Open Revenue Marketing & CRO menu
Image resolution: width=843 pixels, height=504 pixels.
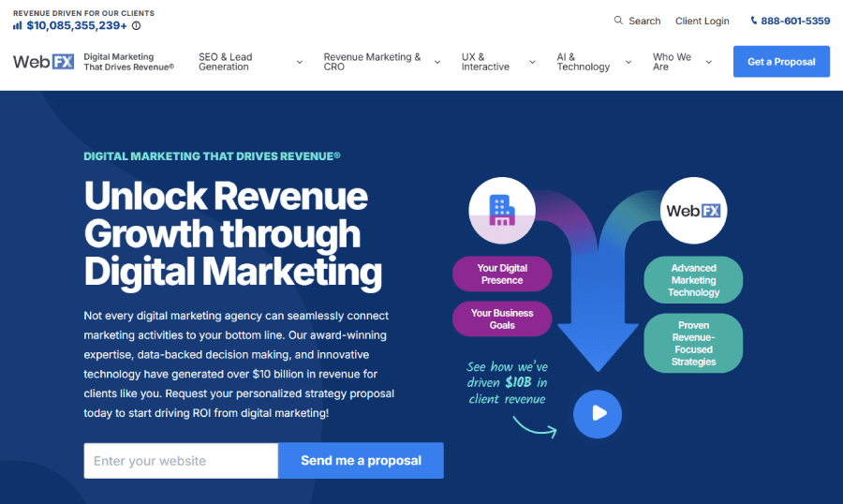372,62
